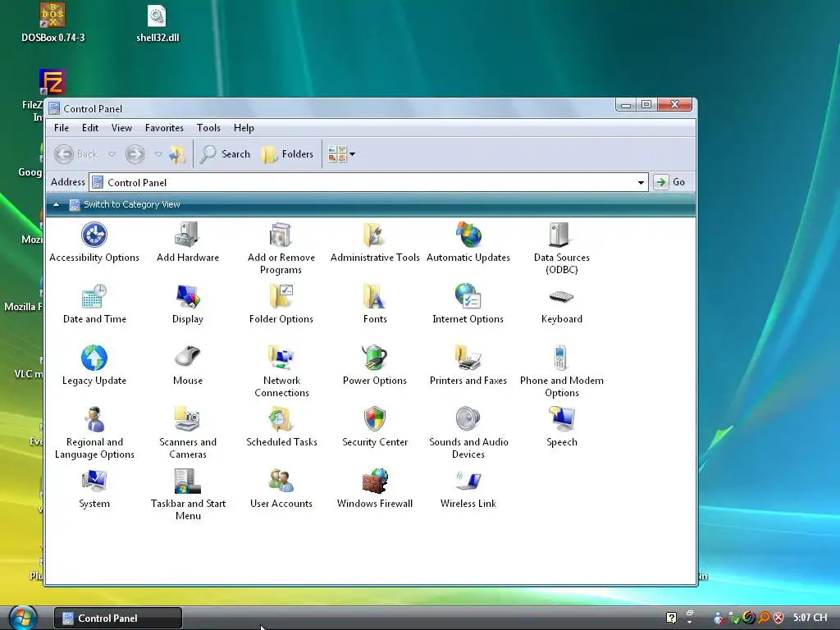Open the Fonts folder
Viewport: 840px width, 630px height.
coord(374,304)
